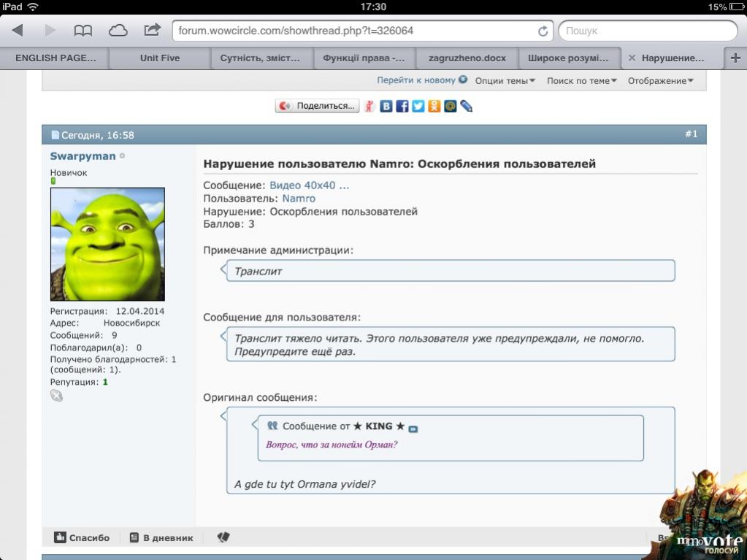Screen dimensions: 747x560
Task: Share the thread via Facebook icon
Action: coord(402,107)
